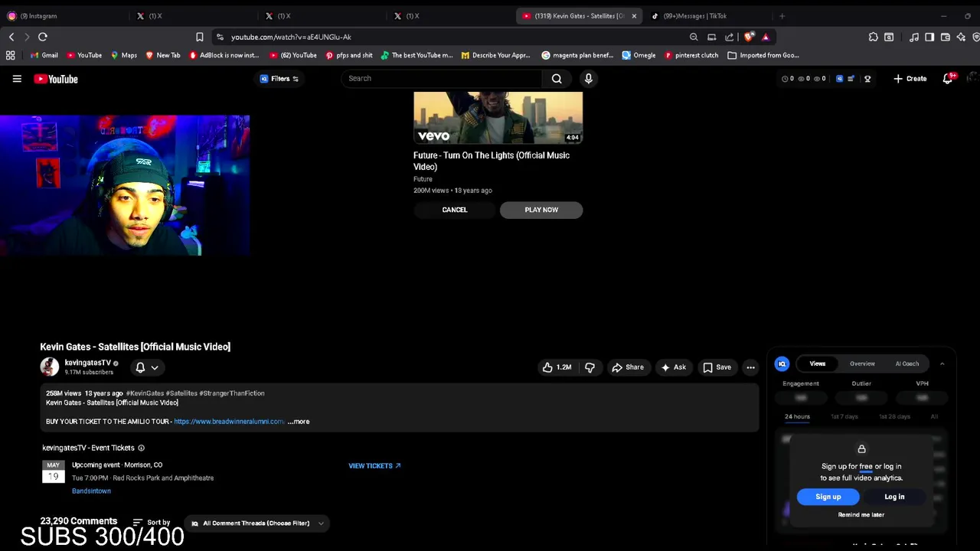980x551 pixels.
Task: Click the Log in button
Action: click(894, 497)
